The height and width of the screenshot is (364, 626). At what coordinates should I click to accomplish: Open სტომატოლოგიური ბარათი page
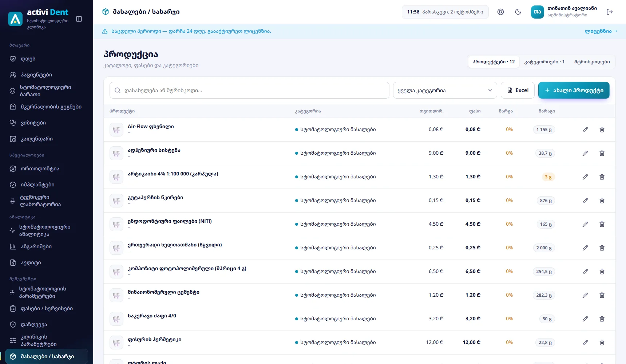[x=47, y=91]
